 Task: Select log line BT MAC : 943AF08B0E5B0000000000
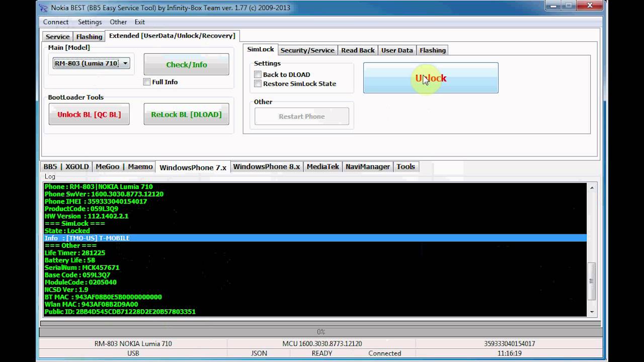click(103, 297)
